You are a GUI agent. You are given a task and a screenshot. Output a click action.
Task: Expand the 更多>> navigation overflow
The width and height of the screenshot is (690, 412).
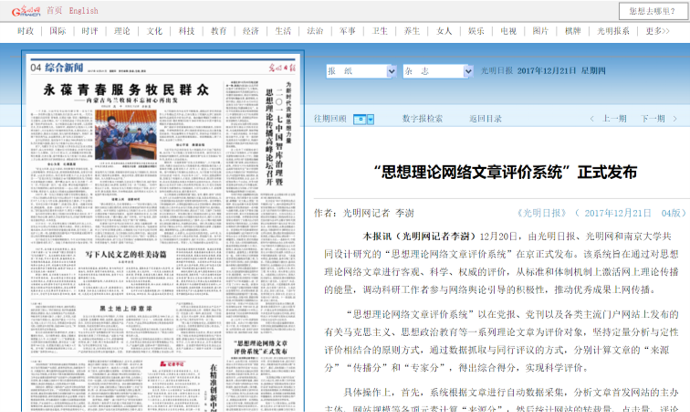pyautogui.click(x=656, y=31)
